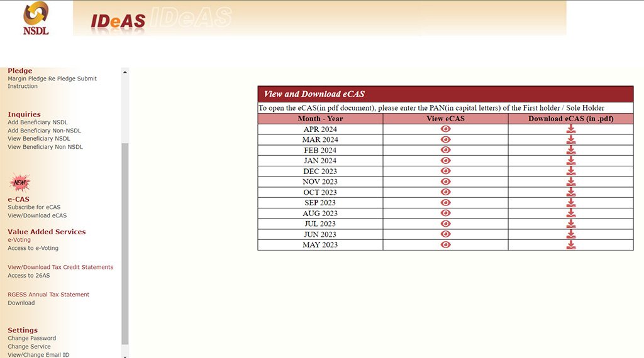
Task: View eCAS for APR 2024
Action: coord(446,129)
